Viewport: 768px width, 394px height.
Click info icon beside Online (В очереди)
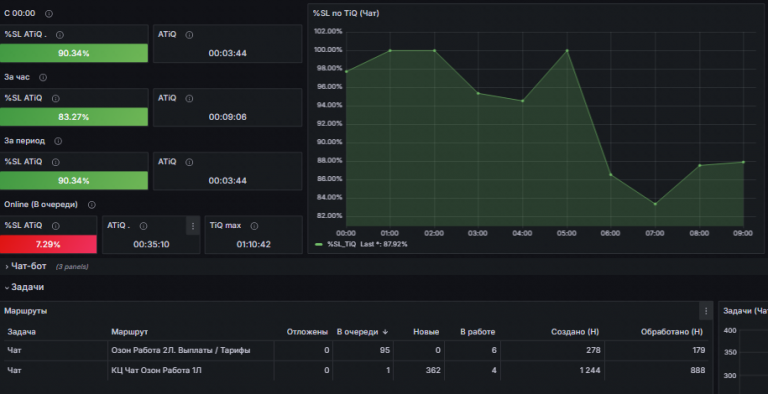[92, 205]
